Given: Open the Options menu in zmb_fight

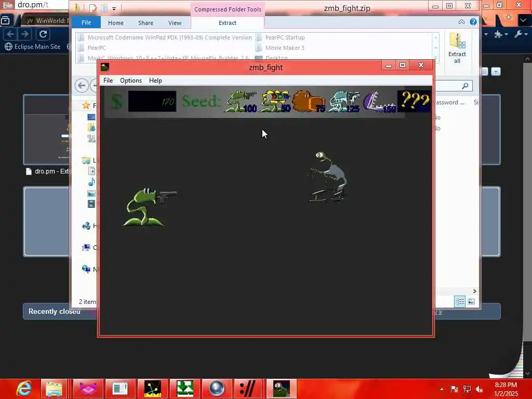Looking at the screenshot, I should click(130, 81).
